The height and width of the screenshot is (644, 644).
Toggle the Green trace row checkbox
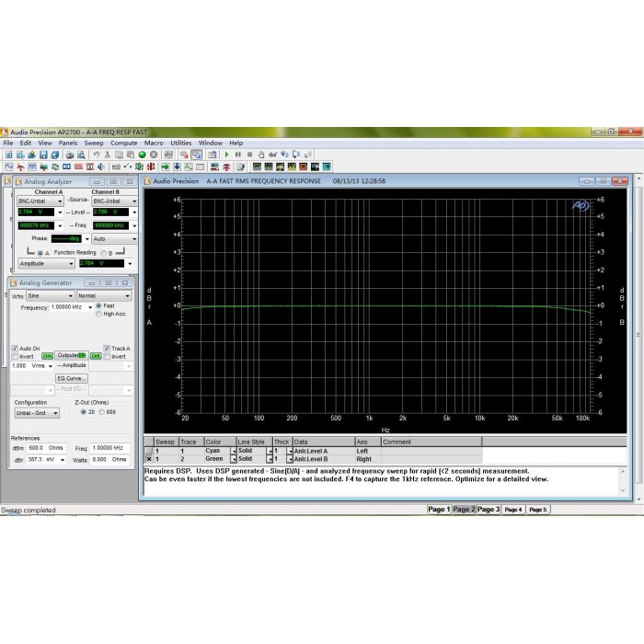pyautogui.click(x=149, y=459)
